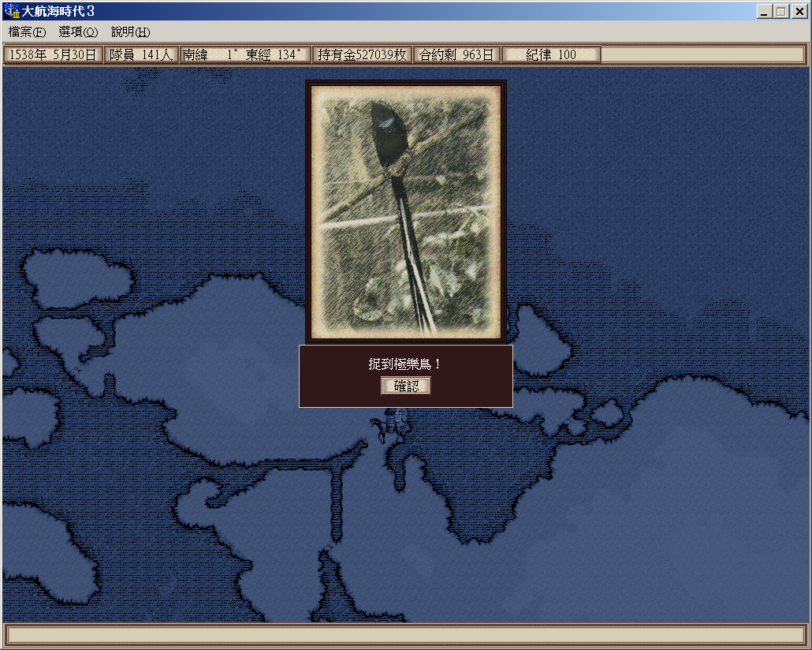Click the bird of paradise illustration
Screen dimensions: 812x650
pos(405,211)
